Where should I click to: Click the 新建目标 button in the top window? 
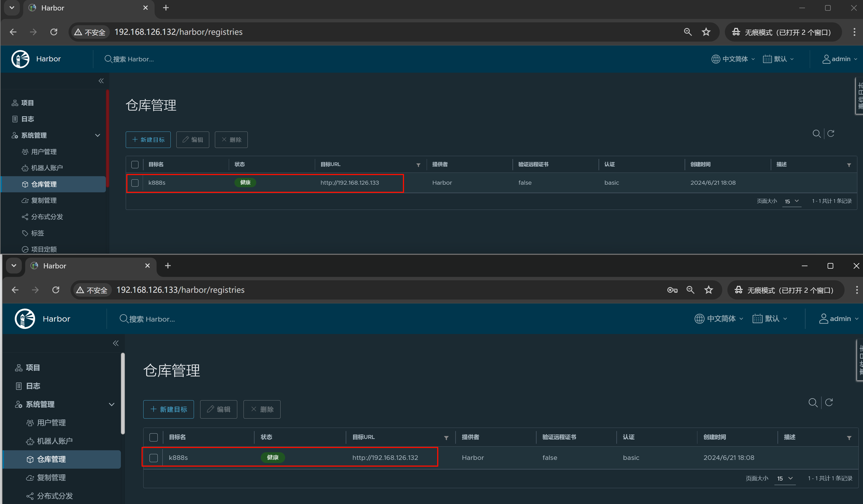pos(148,140)
